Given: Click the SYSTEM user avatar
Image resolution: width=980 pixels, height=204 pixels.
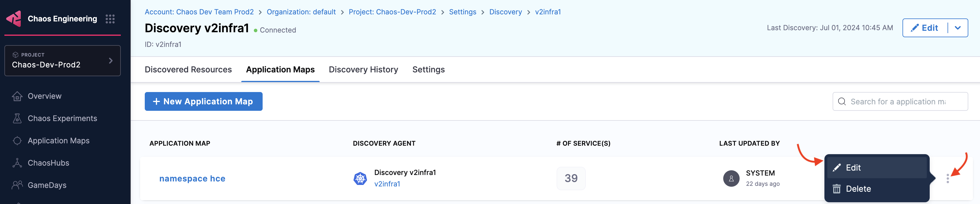Looking at the screenshot, I should (731, 178).
